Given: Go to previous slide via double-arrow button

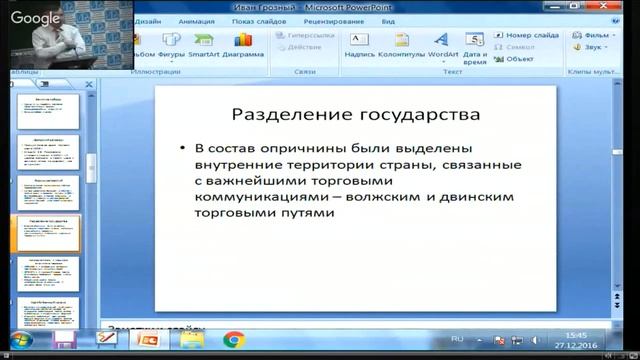Looking at the screenshot, I should (617, 297).
